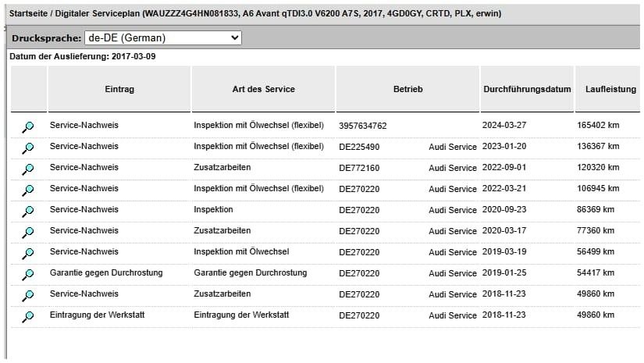
Task: Open magnifier for the 106945 km inspection
Action: point(28,190)
